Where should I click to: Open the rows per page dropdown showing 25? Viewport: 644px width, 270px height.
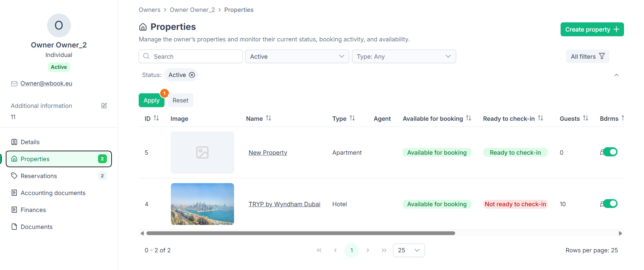(x=409, y=250)
